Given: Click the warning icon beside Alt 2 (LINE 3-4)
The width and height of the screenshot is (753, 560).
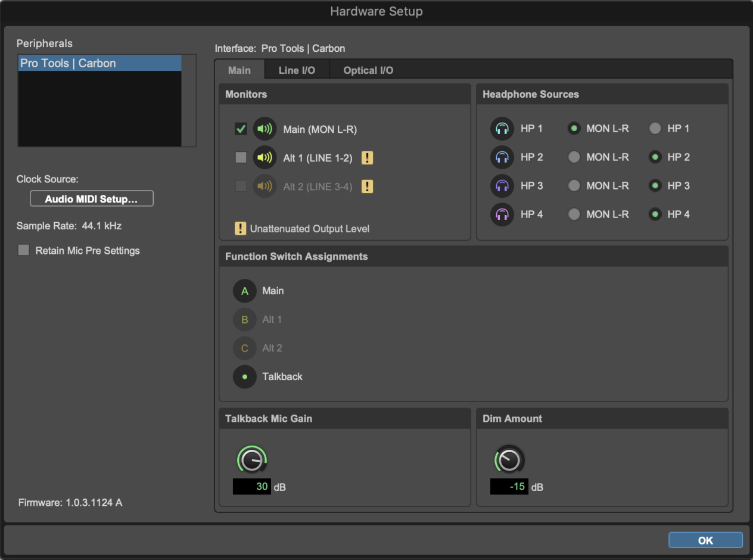Looking at the screenshot, I should [x=368, y=186].
